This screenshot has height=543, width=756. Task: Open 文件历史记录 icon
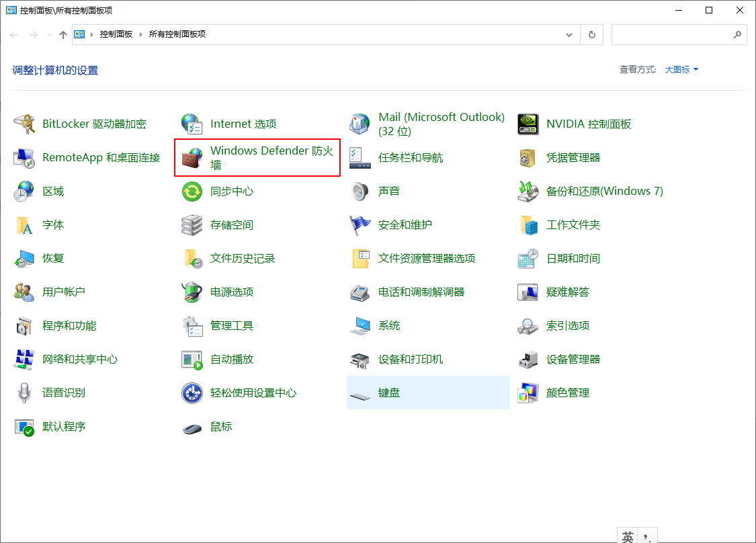tap(192, 259)
